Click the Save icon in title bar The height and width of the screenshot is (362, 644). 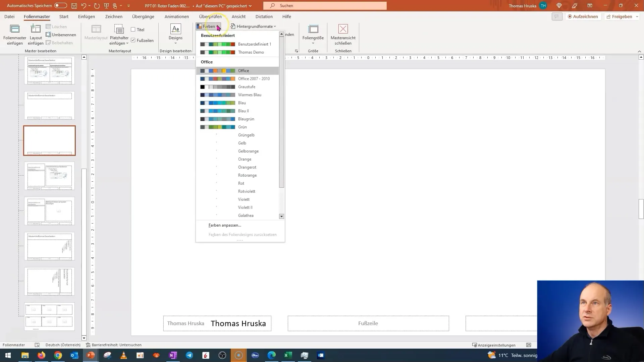coord(74,6)
